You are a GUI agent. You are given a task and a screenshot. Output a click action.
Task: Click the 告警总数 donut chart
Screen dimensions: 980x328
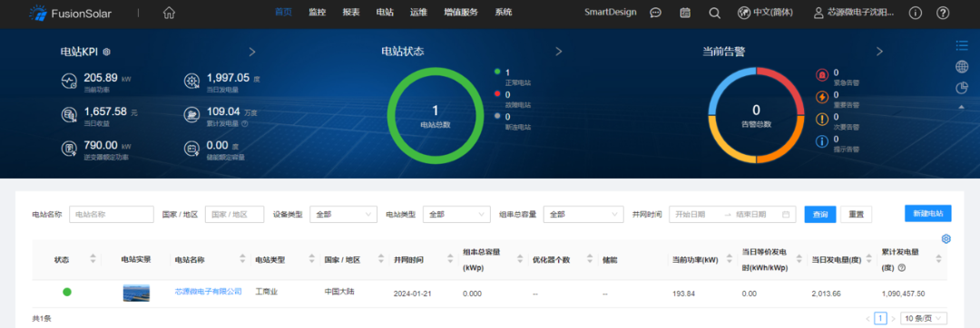click(x=756, y=115)
